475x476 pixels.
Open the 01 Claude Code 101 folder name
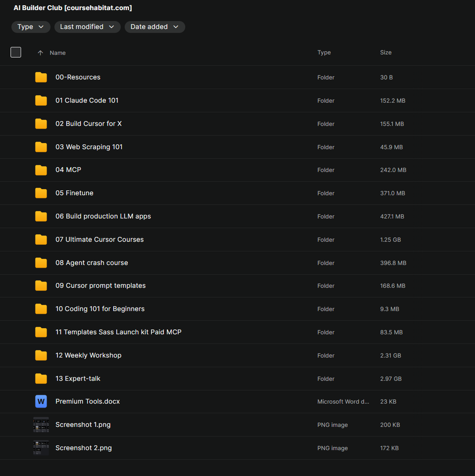(x=87, y=100)
